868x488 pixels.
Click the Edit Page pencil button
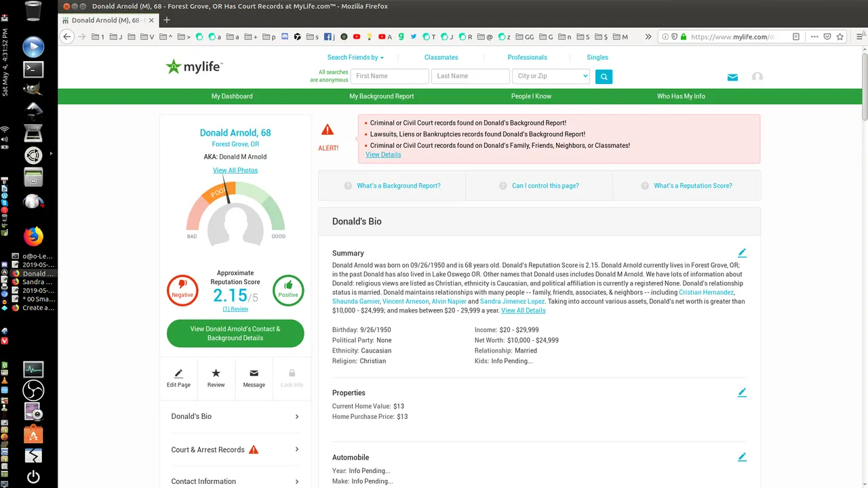tap(178, 378)
